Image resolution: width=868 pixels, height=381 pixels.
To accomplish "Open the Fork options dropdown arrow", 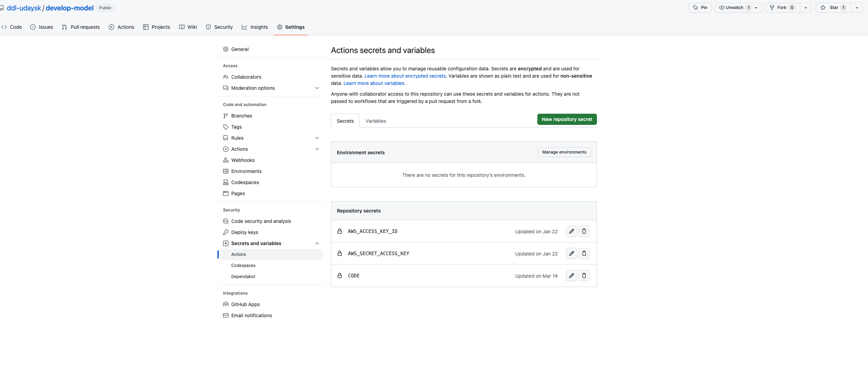I will click(x=806, y=8).
